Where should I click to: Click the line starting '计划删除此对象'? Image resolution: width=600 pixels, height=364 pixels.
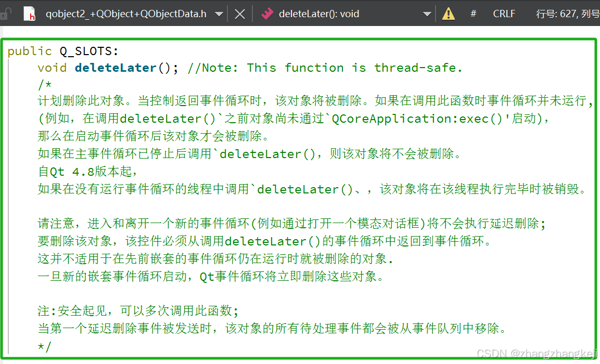(x=316, y=101)
